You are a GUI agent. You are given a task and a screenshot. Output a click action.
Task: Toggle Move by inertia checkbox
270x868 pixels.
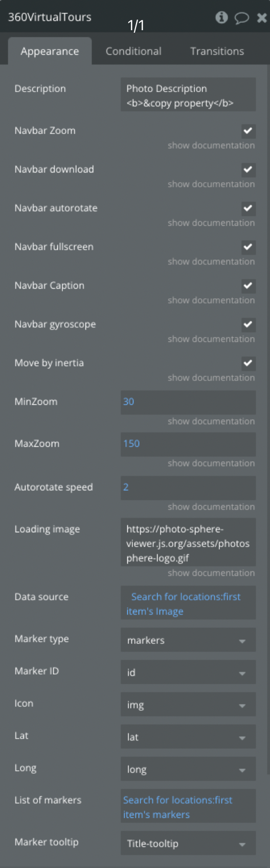click(x=248, y=363)
